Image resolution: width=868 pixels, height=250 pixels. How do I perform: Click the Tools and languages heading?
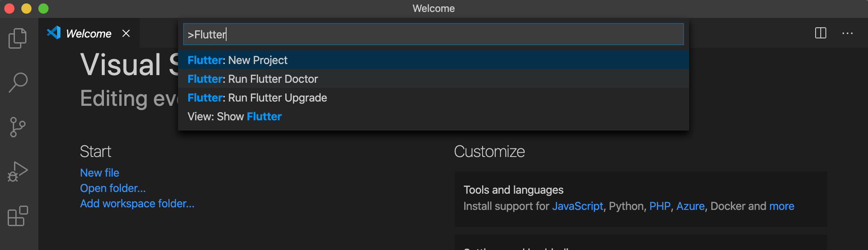[x=513, y=190]
